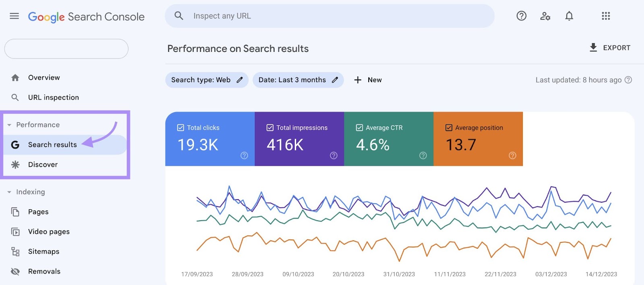The height and width of the screenshot is (285, 644).
Task: Add a New filter
Action: pyautogui.click(x=368, y=80)
